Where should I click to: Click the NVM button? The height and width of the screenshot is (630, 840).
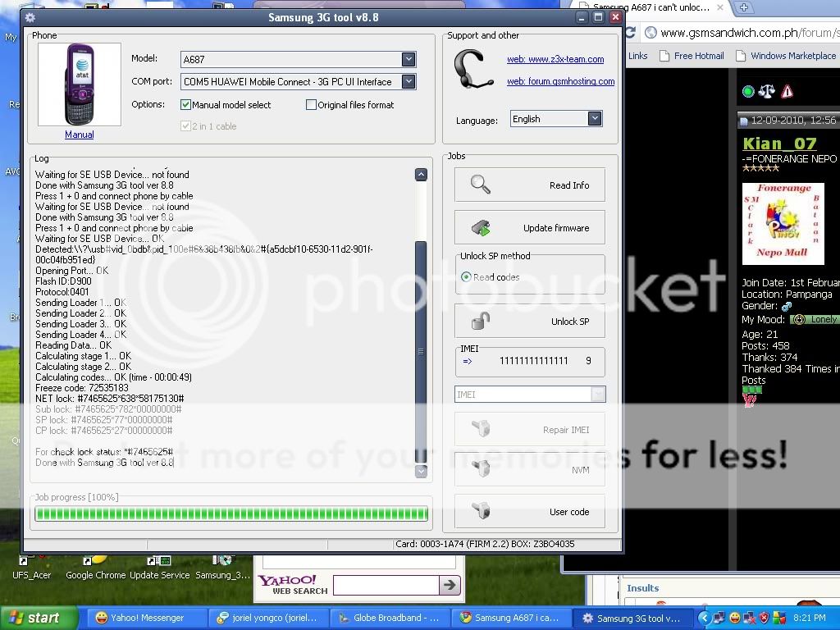[x=530, y=469]
